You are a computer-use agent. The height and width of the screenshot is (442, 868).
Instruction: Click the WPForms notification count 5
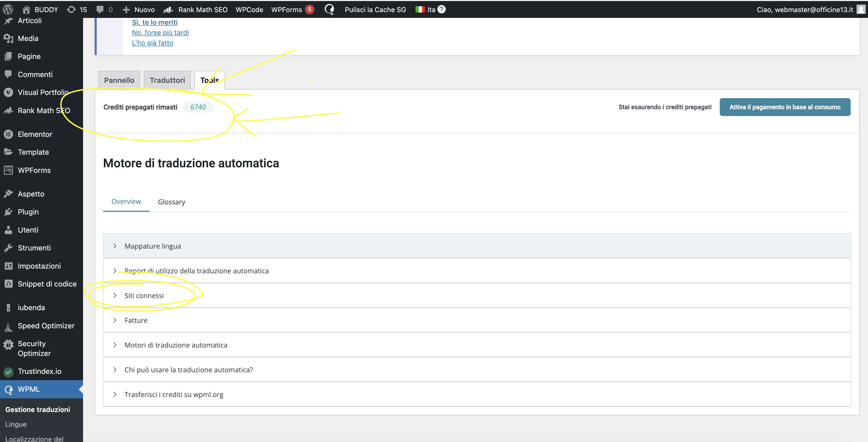pos(310,9)
